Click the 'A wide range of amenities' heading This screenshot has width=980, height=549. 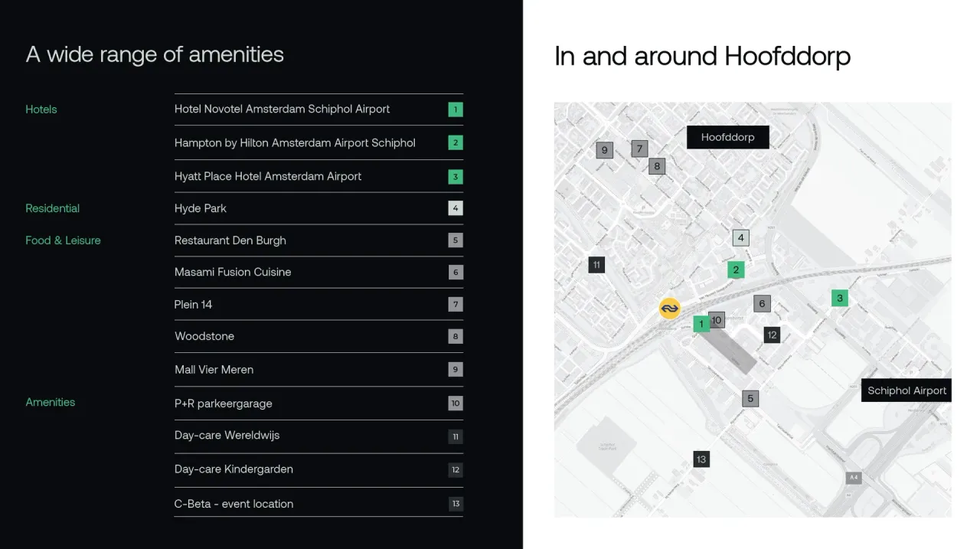155,54
